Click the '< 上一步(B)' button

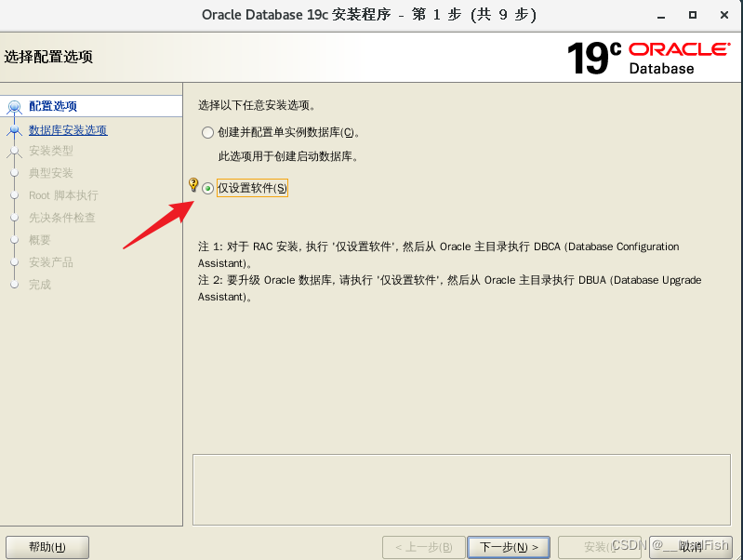[x=424, y=547]
